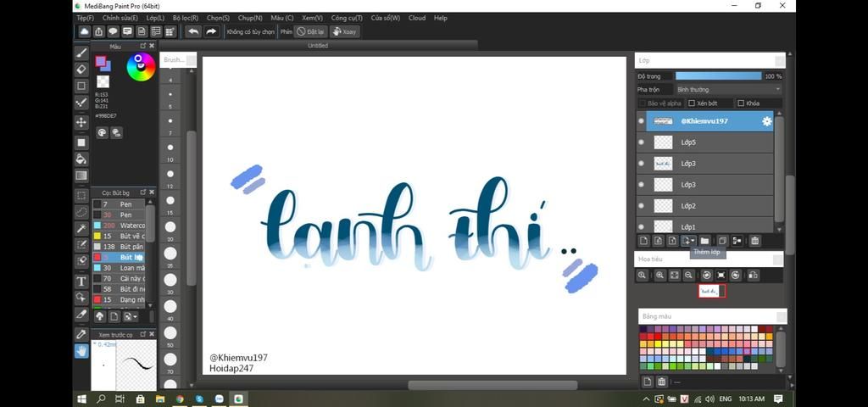This screenshot has width=868, height=407.
Task: Toggle the Bảo vệ alpha checkbox
Action: point(643,103)
